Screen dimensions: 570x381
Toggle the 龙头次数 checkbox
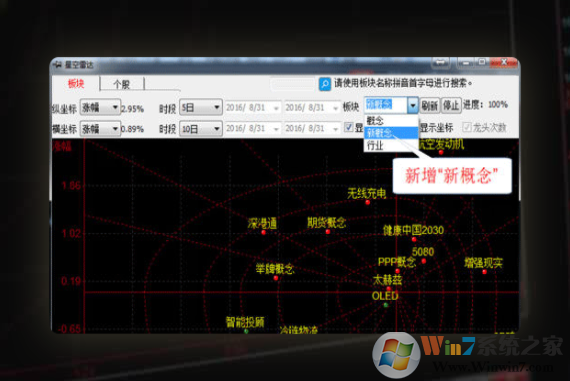(467, 127)
